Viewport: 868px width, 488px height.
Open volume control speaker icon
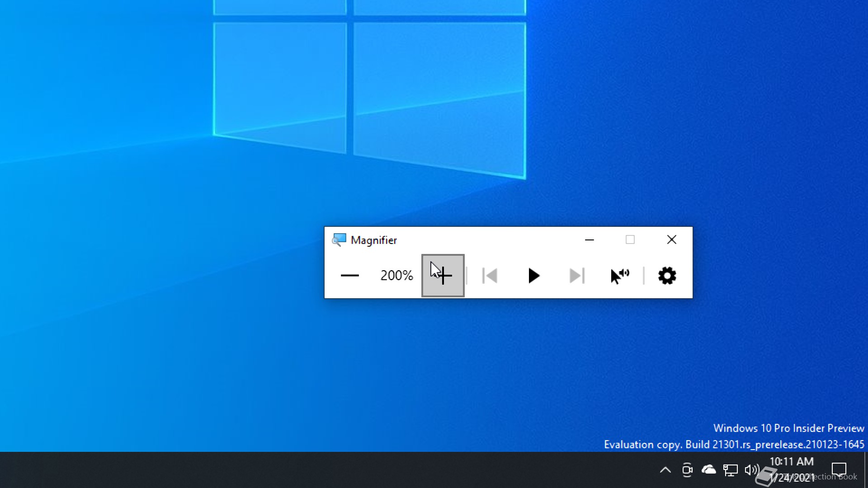pos(751,470)
